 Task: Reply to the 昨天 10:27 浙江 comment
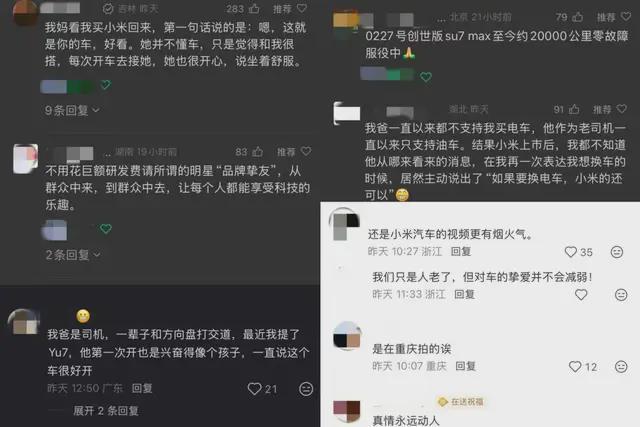click(461, 251)
